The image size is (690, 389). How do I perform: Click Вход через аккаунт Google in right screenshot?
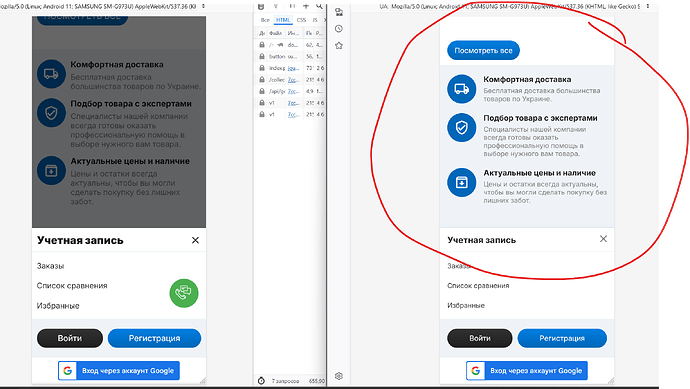[527, 371]
